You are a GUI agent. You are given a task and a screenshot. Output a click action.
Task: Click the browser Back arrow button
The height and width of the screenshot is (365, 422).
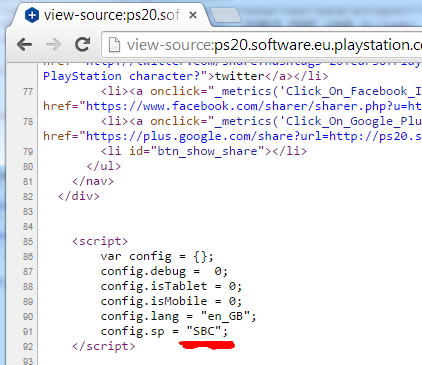[25, 45]
